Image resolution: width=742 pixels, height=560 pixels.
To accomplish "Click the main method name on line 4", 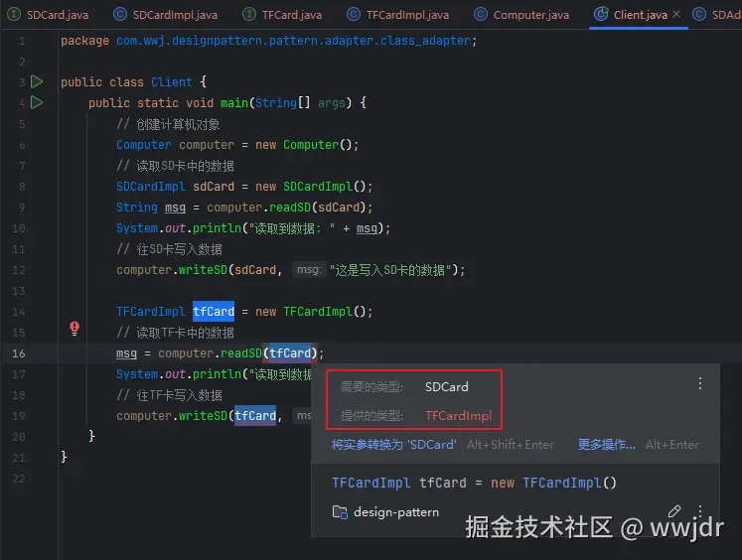I will tap(233, 103).
